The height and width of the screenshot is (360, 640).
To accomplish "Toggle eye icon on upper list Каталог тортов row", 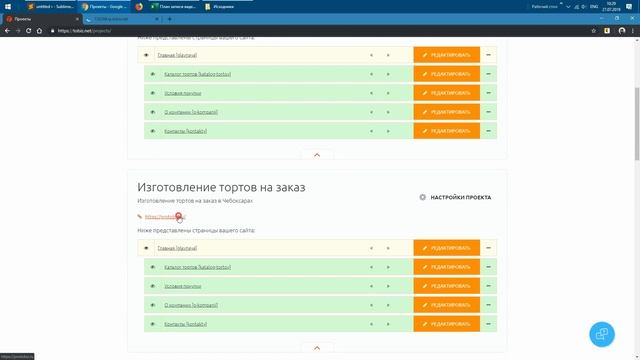I will (x=153, y=74).
